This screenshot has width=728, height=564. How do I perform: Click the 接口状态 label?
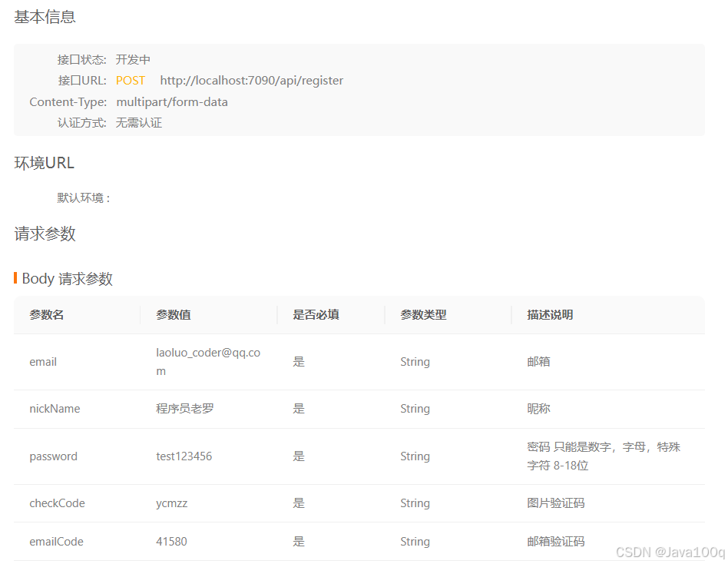point(81,59)
